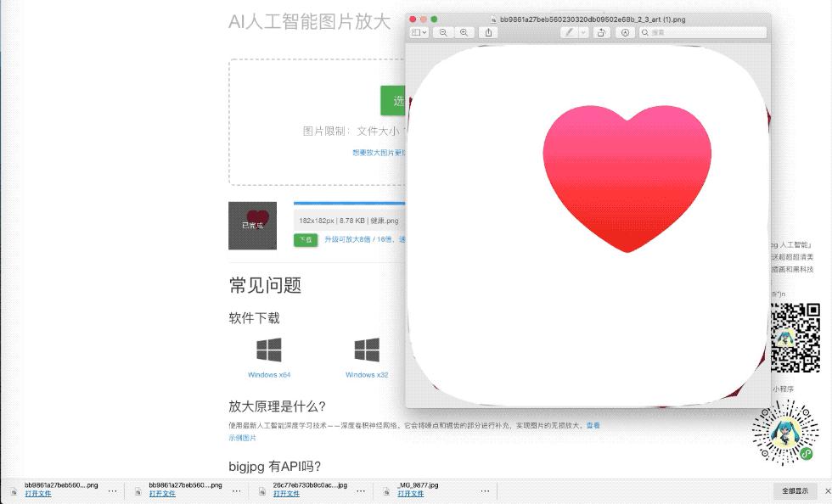Screen dimensions: 832x504
Task: Click the Windows x32 download logo
Action: [367, 350]
